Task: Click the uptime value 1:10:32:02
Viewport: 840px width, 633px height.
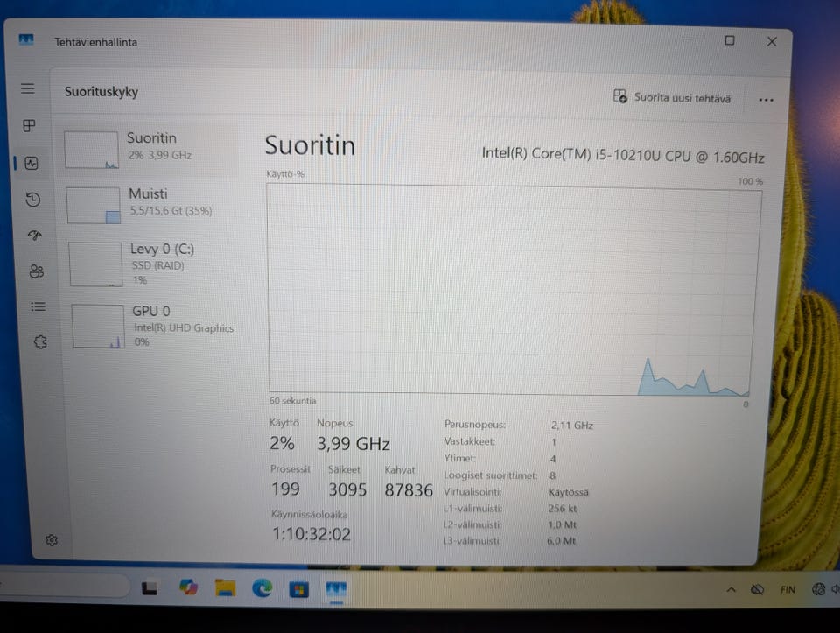Action: (x=311, y=534)
